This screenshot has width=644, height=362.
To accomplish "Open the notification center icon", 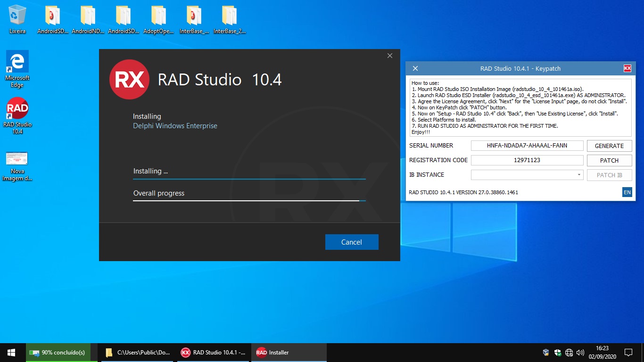I will click(x=628, y=353).
